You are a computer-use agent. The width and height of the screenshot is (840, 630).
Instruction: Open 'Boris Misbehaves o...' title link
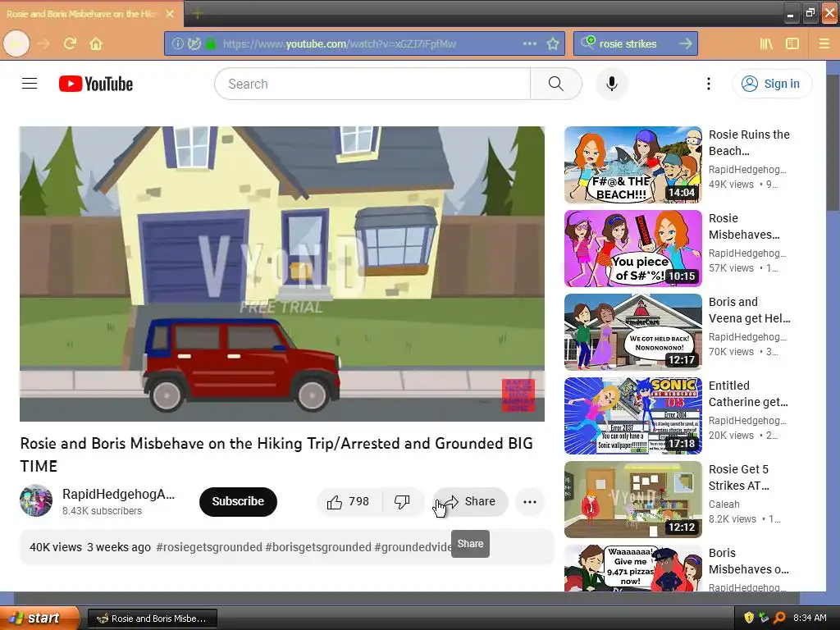click(x=748, y=561)
